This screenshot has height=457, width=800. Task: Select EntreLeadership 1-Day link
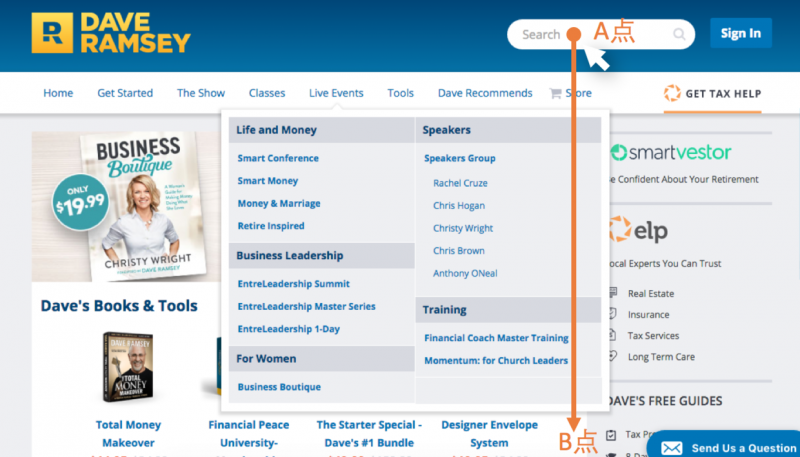point(289,328)
